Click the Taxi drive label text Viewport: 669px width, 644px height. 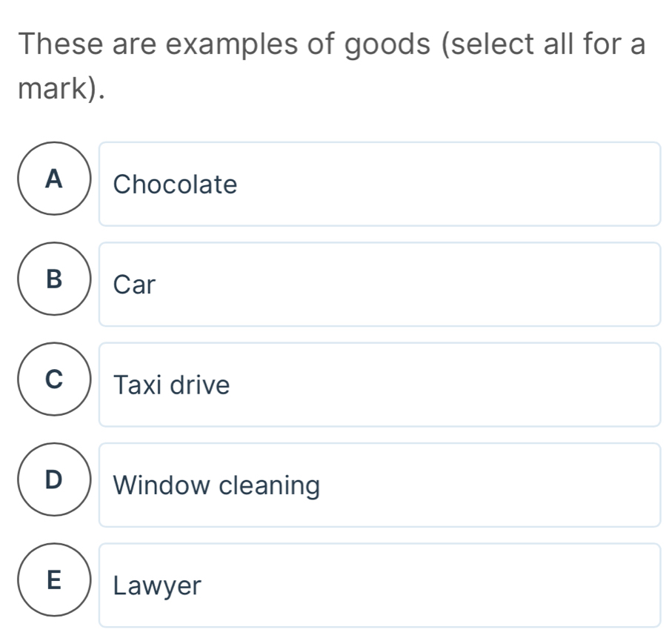[170, 385]
